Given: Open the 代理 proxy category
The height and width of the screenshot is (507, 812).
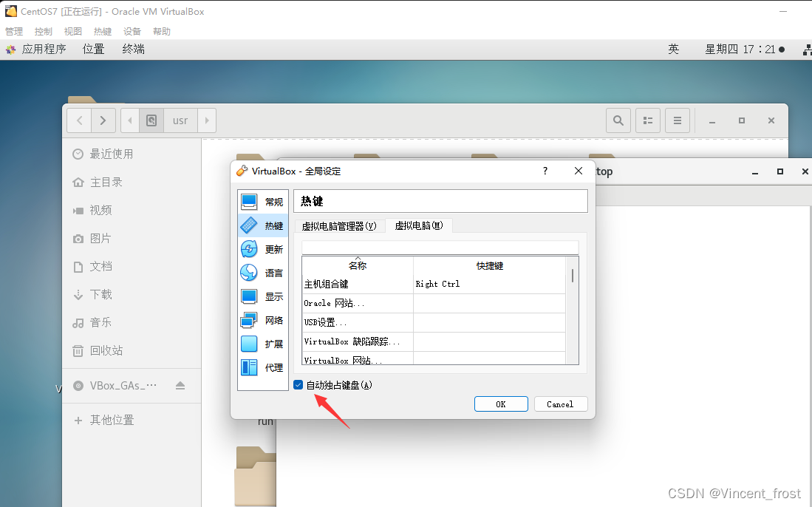Looking at the screenshot, I should [262, 368].
